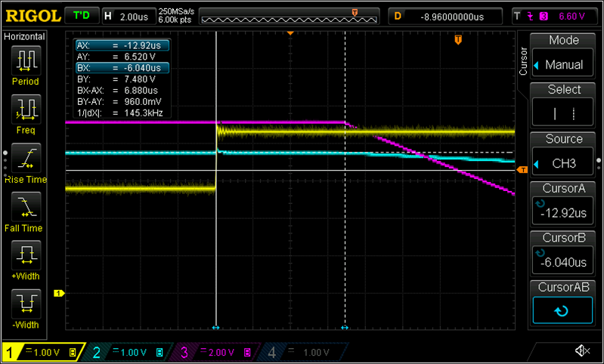The height and width of the screenshot is (364, 604).
Task: Click cursor A handle at bottom of graticule
Action: [215, 328]
